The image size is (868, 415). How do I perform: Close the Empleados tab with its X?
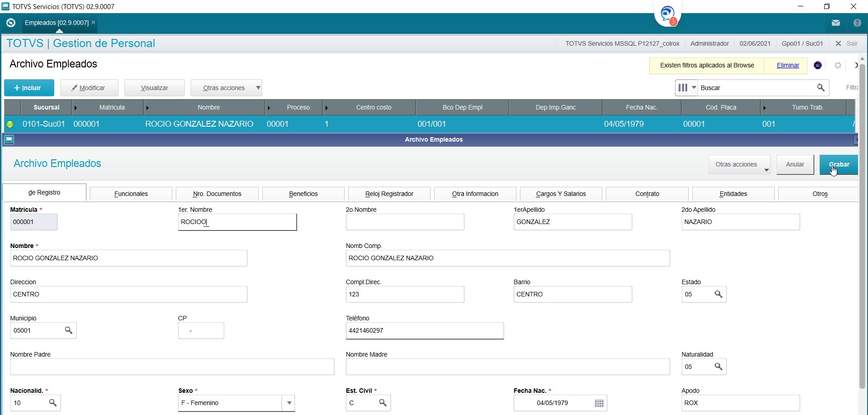93,22
